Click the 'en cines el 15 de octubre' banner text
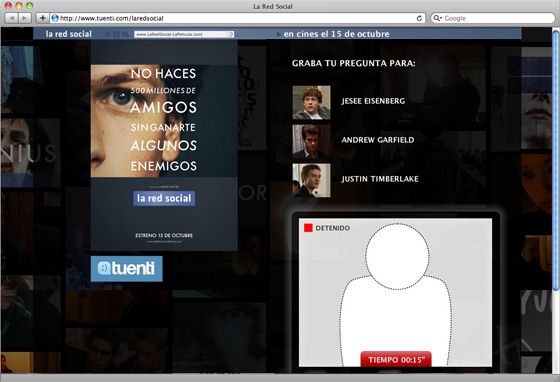This screenshot has width=560, height=382. [336, 34]
